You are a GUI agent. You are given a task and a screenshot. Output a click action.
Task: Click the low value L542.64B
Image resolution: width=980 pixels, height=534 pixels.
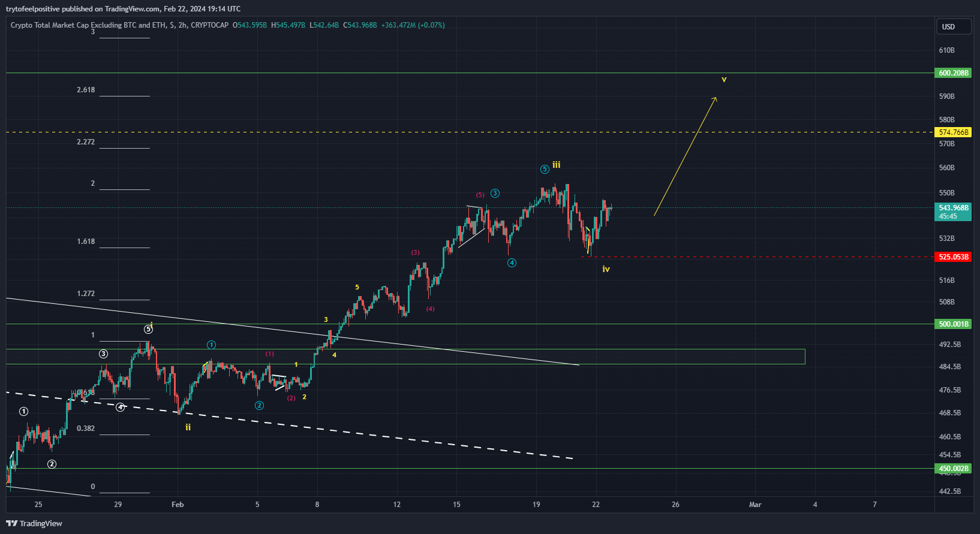[x=324, y=25]
